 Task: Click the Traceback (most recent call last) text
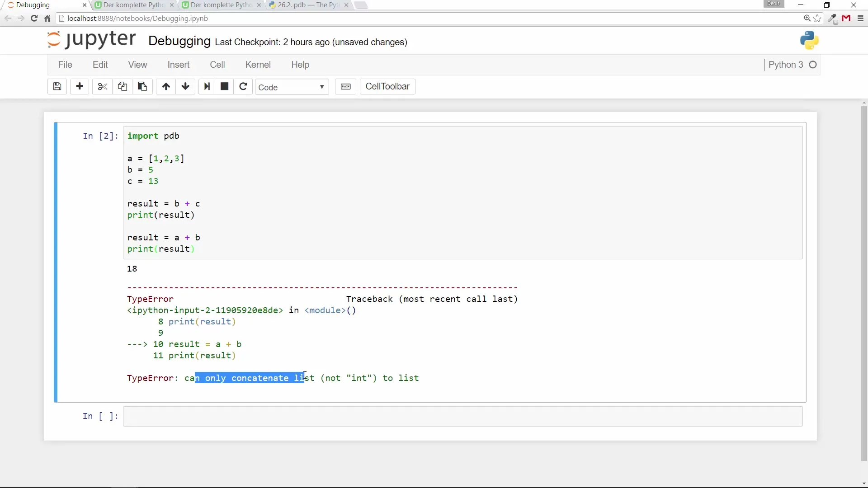432,299
